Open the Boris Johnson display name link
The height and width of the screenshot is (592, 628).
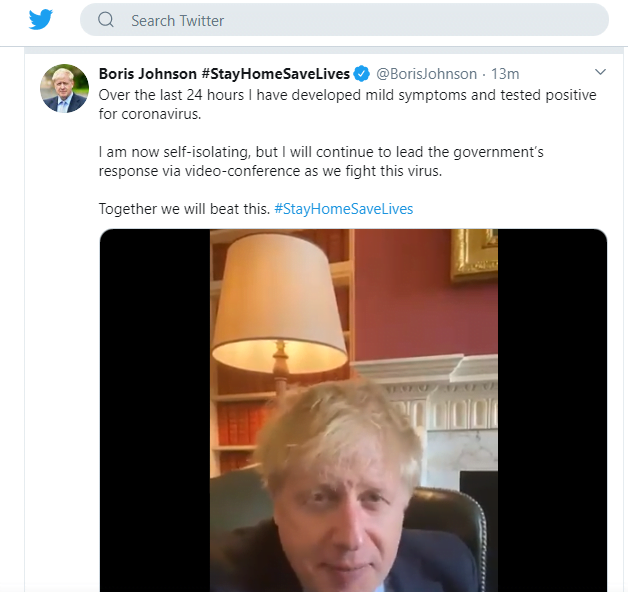148,74
